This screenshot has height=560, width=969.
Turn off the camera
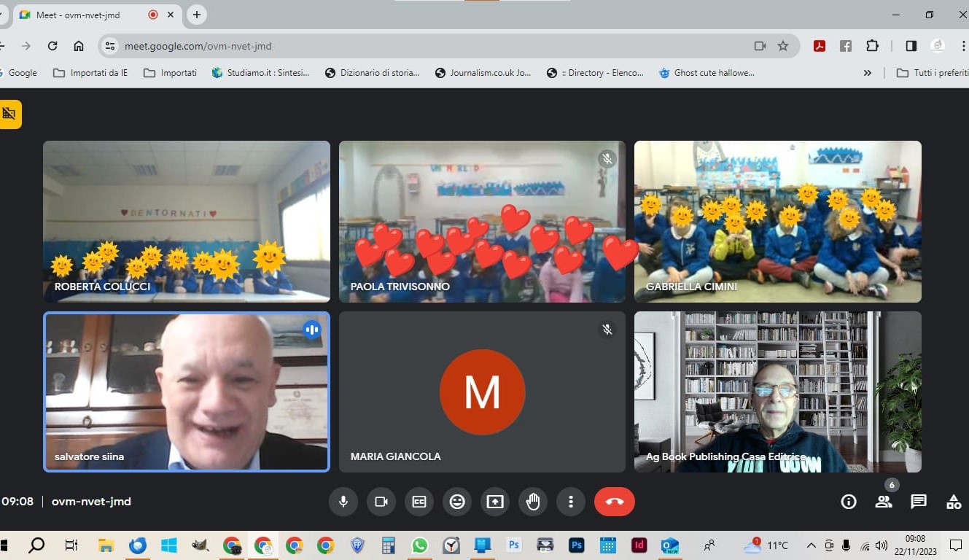381,502
